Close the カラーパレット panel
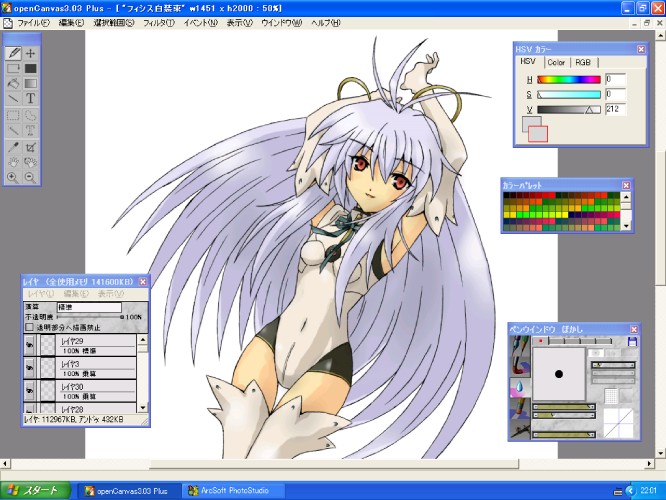The width and height of the screenshot is (666, 500). click(x=626, y=185)
